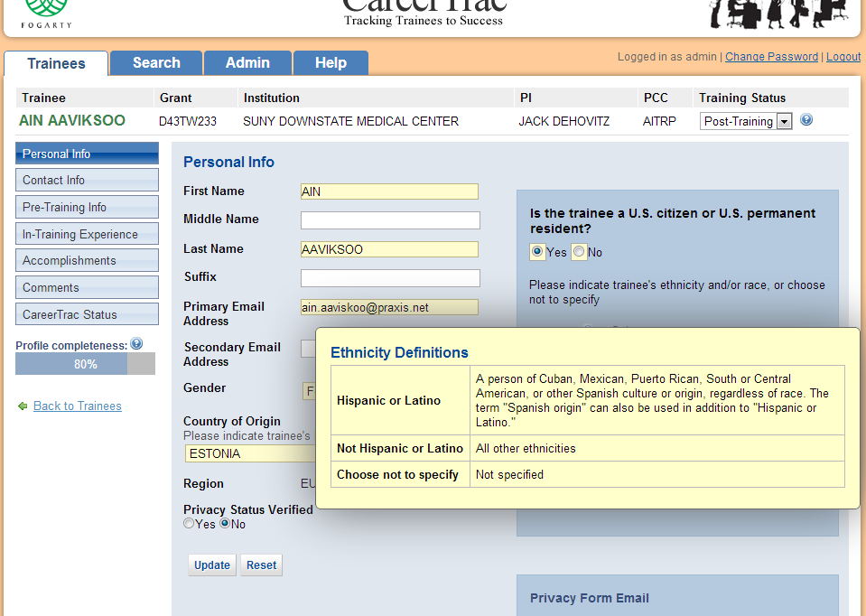
Task: Click Ethnicity Definitions heading
Action: point(399,352)
